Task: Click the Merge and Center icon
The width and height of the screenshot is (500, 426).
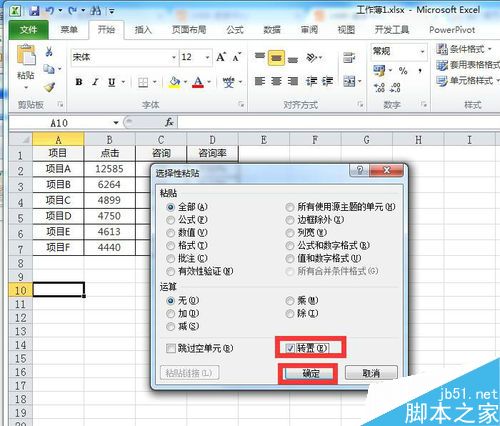Action: pos(349,81)
